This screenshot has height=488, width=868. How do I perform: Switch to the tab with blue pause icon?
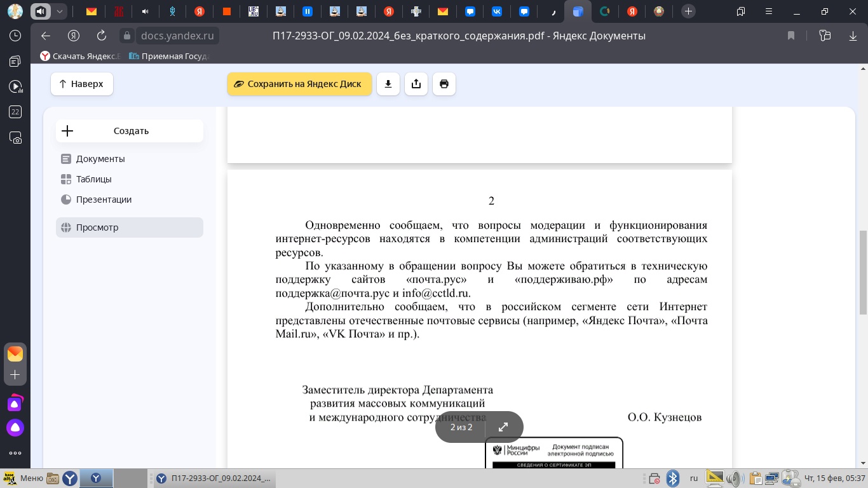[x=308, y=11]
